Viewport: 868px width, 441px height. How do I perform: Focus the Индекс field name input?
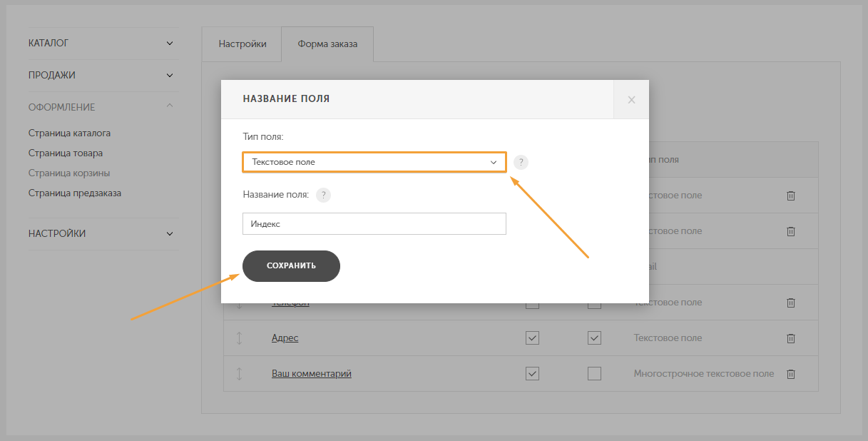374,223
